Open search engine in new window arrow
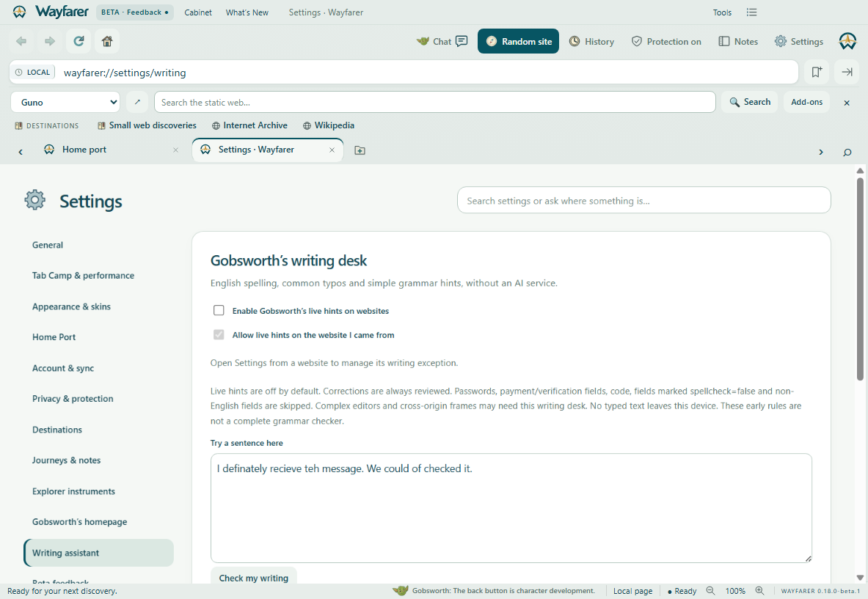The width and height of the screenshot is (868, 599). (137, 102)
